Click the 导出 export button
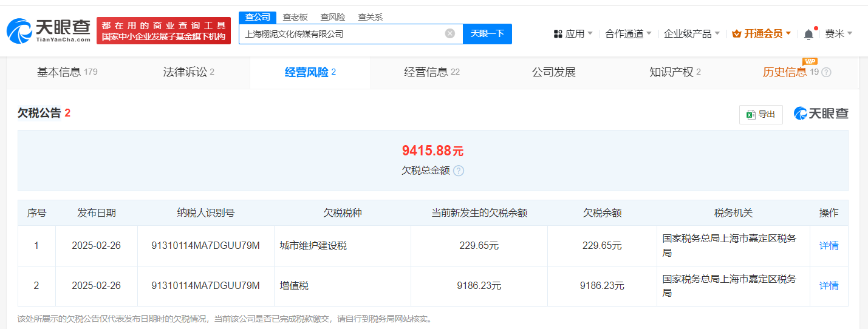Viewport: 868px width, 329px height. (x=760, y=114)
